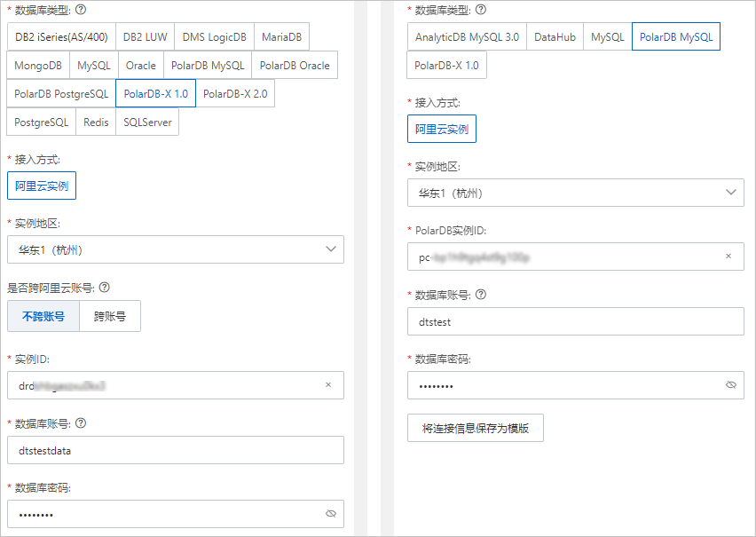Click the 是否跨阿里云账号 label
This screenshot has width=756, height=537.
click(x=51, y=288)
